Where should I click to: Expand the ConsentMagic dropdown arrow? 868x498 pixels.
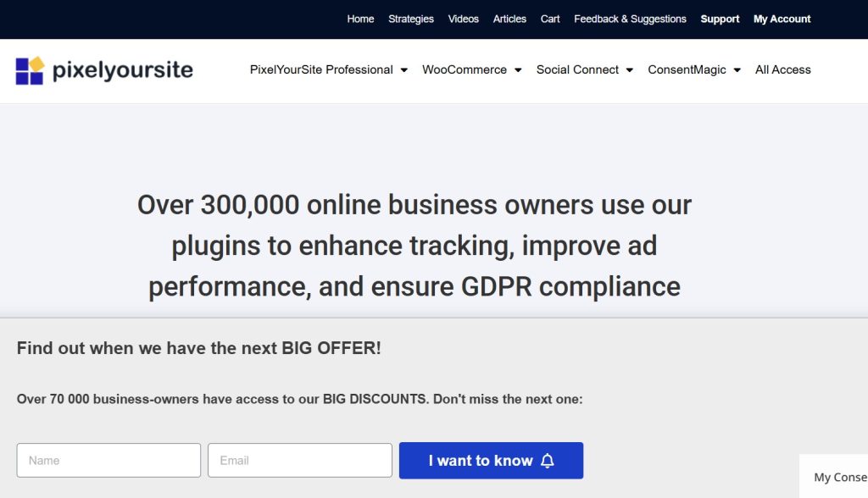point(737,70)
